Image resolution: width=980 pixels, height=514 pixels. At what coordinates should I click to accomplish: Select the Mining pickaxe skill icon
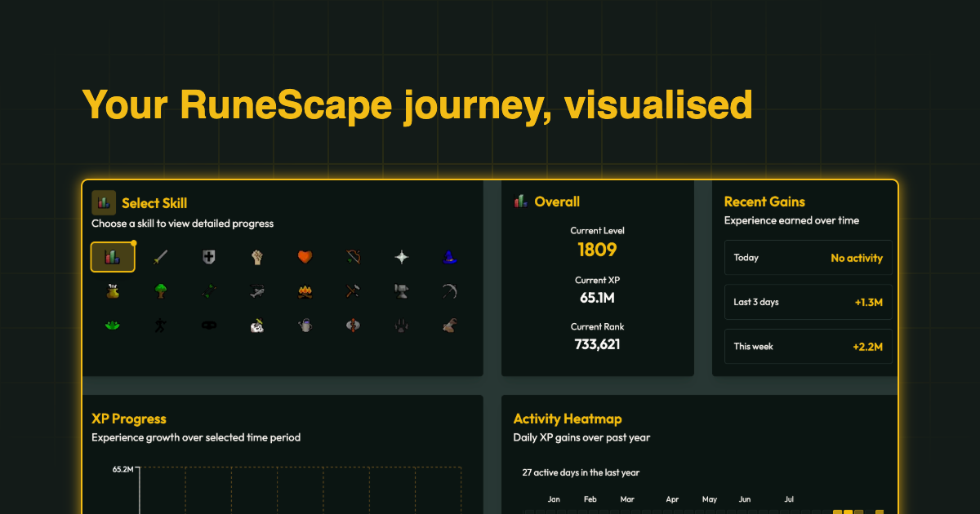pyautogui.click(x=448, y=291)
